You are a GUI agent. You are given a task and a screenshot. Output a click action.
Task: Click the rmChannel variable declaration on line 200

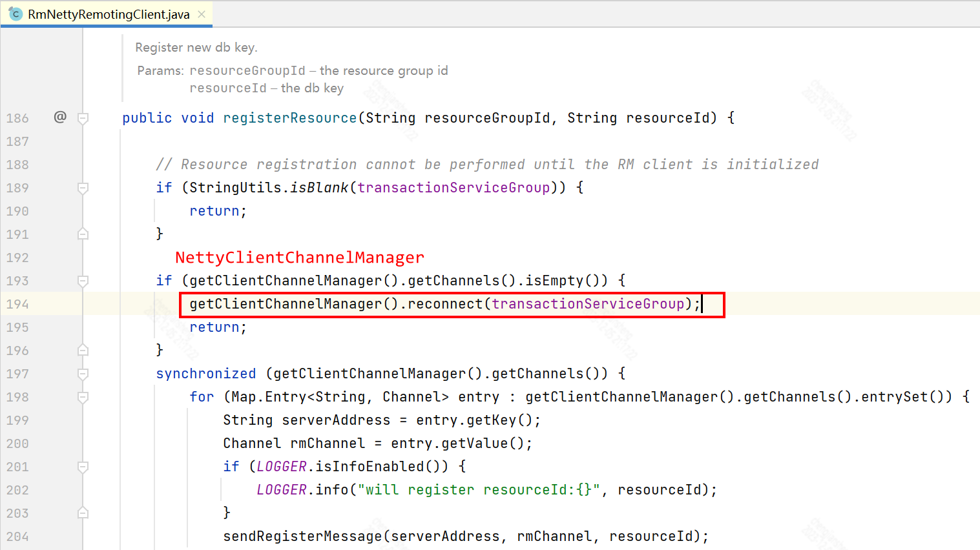[328, 443]
